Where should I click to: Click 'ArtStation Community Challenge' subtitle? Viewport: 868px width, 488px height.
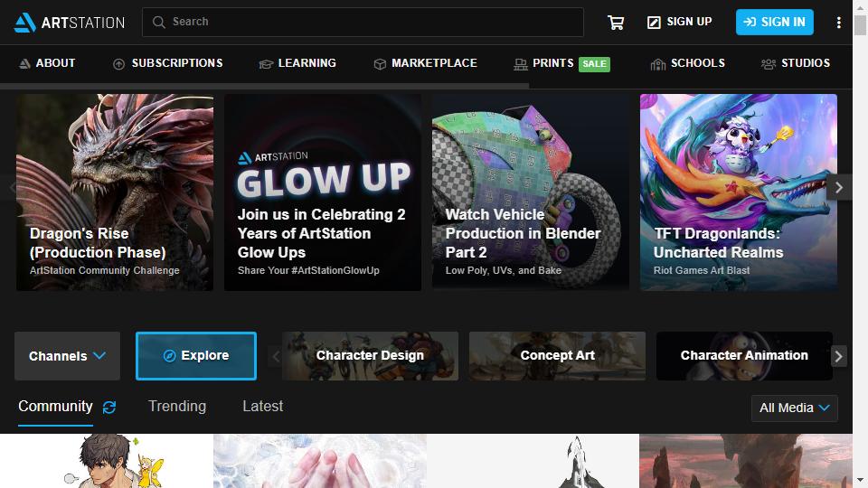pos(105,270)
